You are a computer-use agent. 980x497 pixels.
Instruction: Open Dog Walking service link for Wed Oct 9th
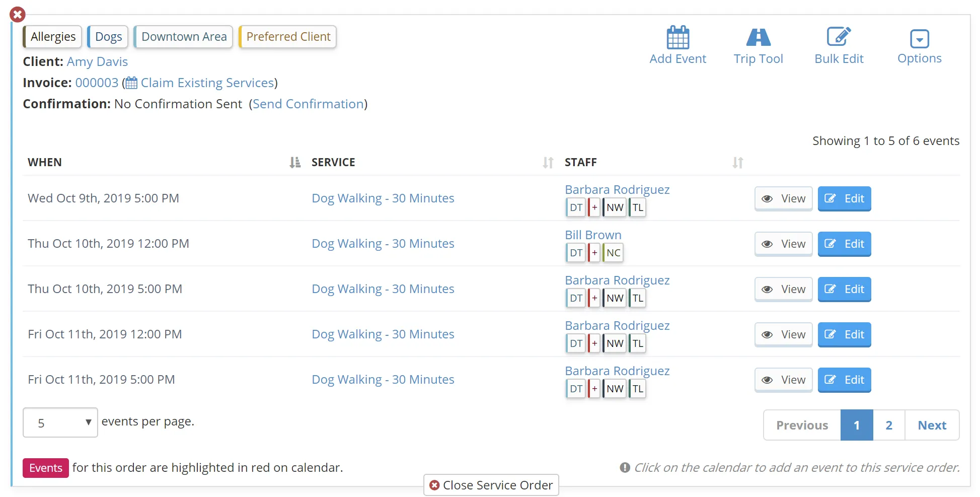383,198
